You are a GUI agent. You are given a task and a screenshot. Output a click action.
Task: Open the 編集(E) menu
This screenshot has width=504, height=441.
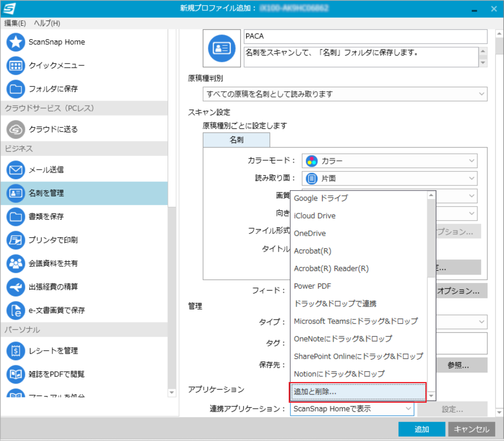(x=14, y=23)
